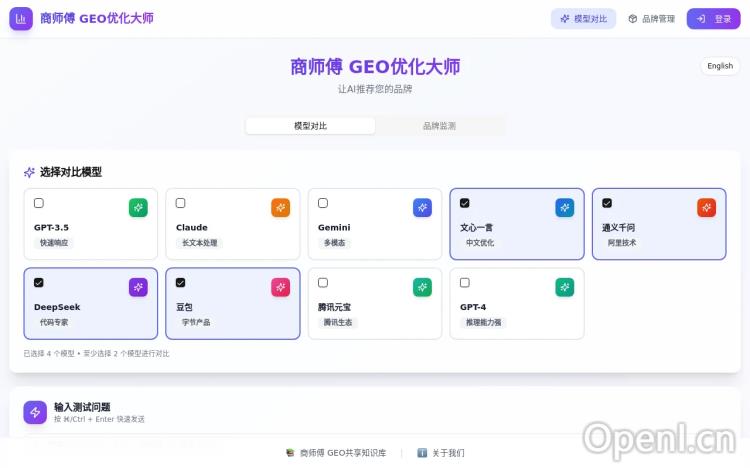Viewport: 750px width, 468px height.
Task: Click the green sparkle icon on GPT-4 card
Action: pos(564,287)
